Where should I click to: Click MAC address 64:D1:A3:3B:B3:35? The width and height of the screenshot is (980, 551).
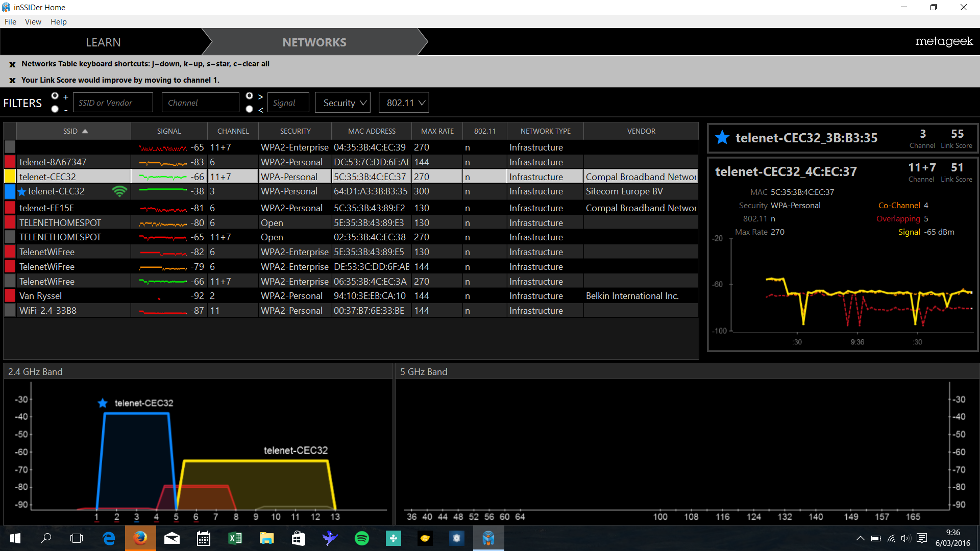click(371, 191)
